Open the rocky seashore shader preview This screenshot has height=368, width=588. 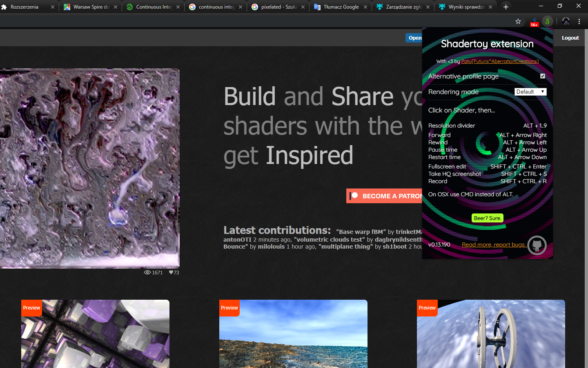(x=293, y=334)
